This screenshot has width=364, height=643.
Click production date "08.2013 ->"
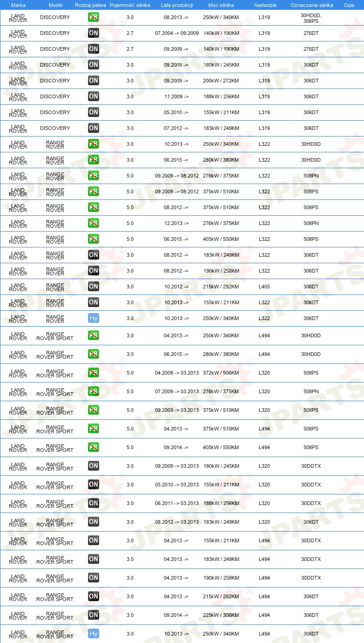(176, 17)
